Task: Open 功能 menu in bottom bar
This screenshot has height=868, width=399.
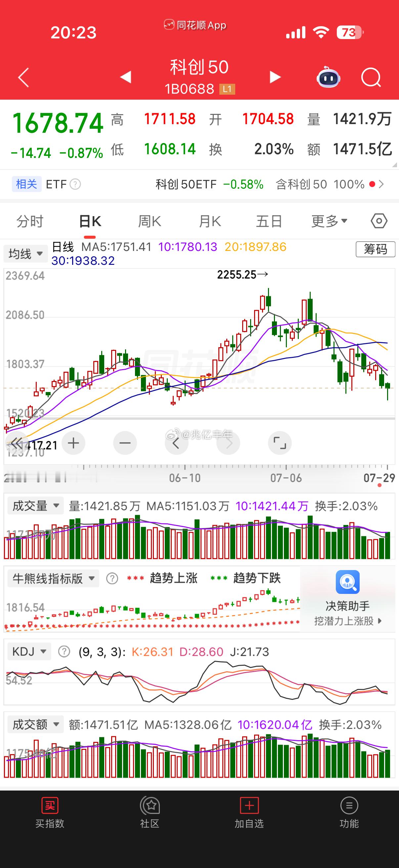Action: point(349,812)
